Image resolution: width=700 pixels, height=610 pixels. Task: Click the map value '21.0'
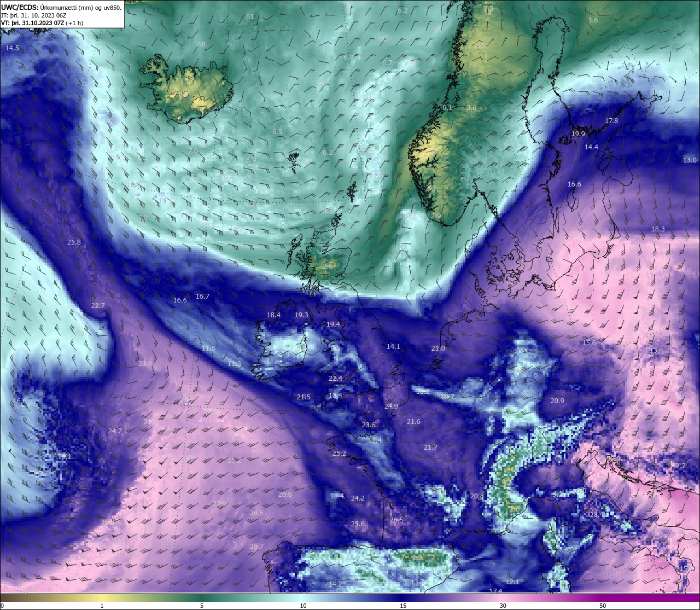pos(438,348)
